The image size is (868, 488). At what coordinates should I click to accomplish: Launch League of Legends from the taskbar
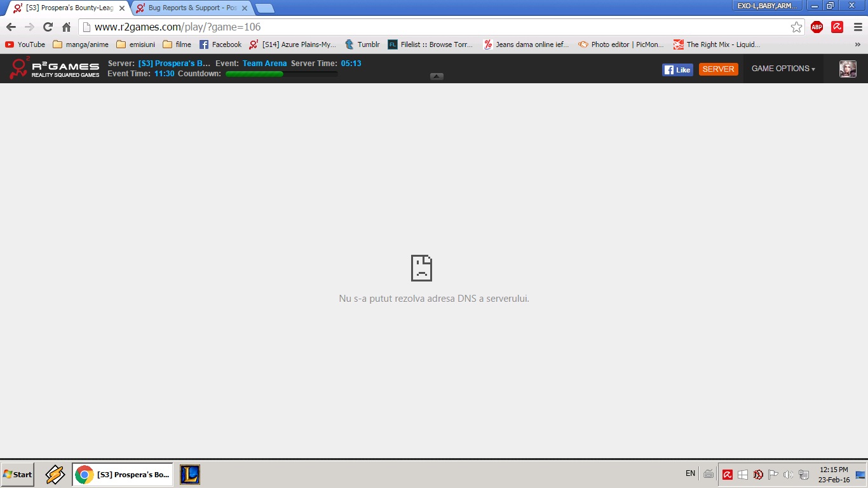pyautogui.click(x=190, y=475)
